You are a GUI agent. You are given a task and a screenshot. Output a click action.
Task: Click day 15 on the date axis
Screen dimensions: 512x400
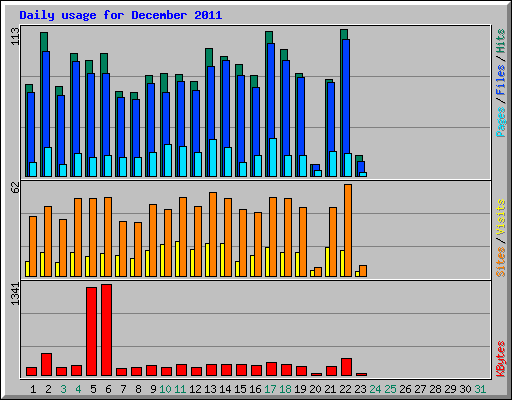pyautogui.click(x=240, y=389)
